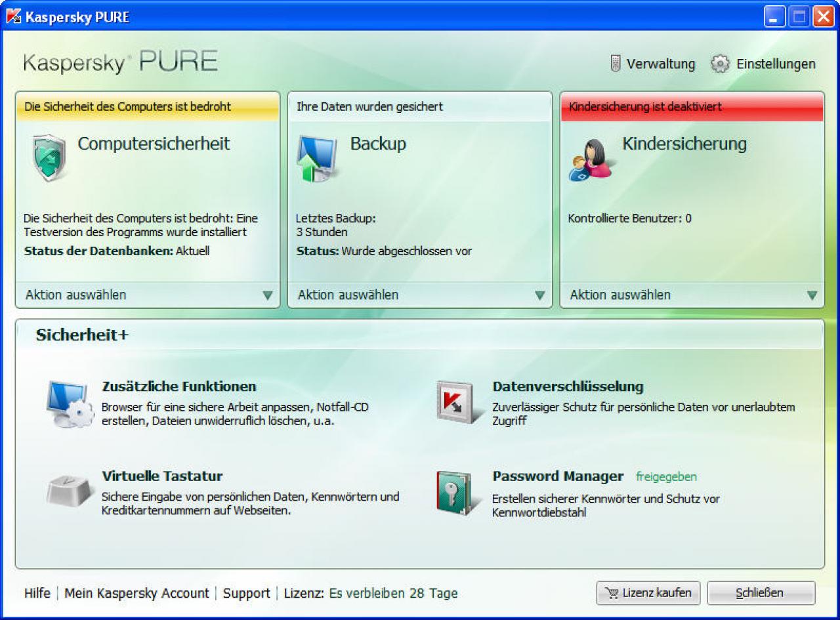This screenshot has width=840, height=620.
Task: Click the Kaspersky logo in title bar
Action: [13, 16]
